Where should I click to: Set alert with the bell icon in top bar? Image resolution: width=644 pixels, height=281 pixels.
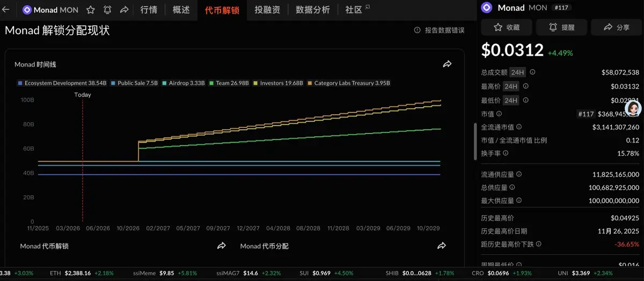(107, 10)
